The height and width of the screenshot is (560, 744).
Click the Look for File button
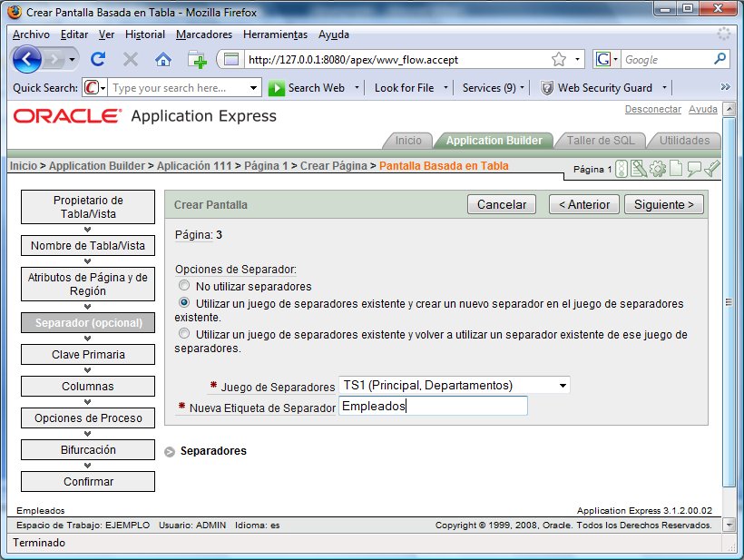pyautogui.click(x=404, y=88)
